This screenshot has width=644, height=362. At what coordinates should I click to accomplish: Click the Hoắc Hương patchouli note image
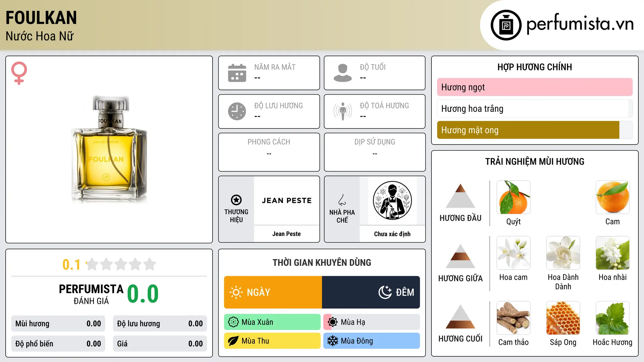click(613, 318)
